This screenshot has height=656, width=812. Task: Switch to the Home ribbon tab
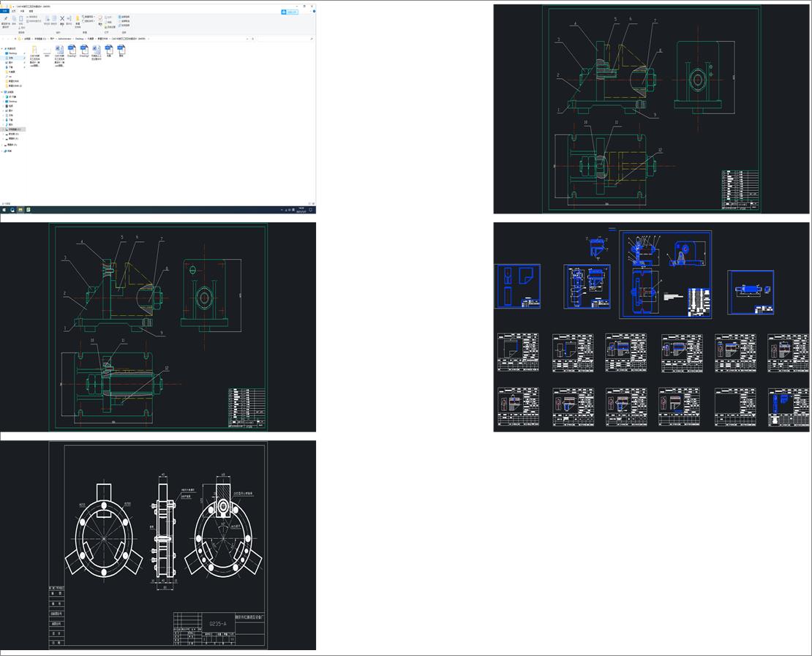click(x=14, y=11)
